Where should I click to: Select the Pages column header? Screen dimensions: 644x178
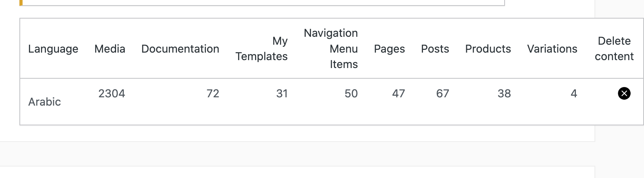389,49
